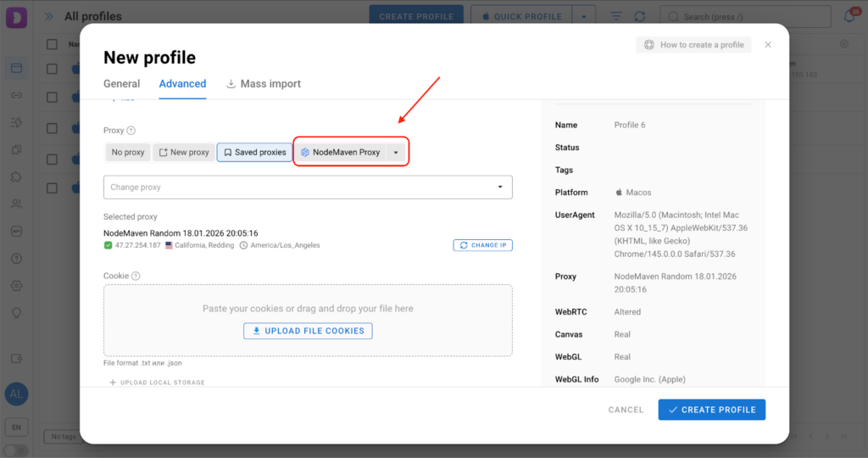Image resolution: width=868 pixels, height=458 pixels.
Task: Expand the Quick Profile dropdown arrow
Action: coord(583,16)
